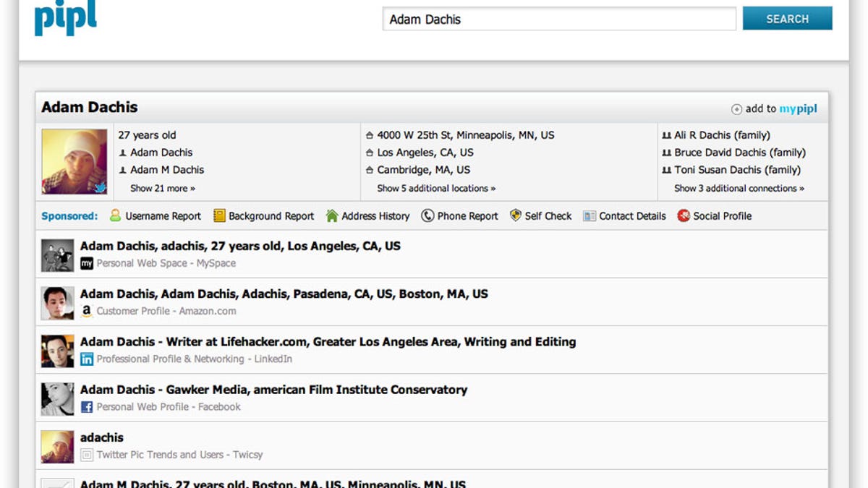Open the MySpace result title for adachis
This screenshot has height=488, width=868.
(x=240, y=246)
